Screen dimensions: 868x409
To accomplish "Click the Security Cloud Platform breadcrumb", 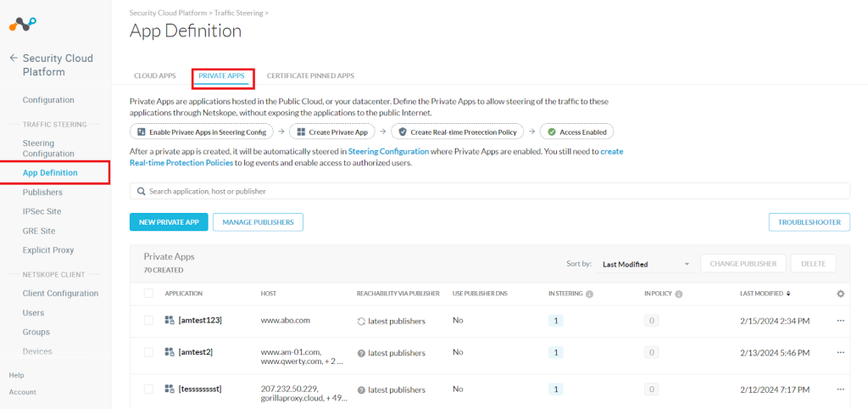I will point(168,12).
